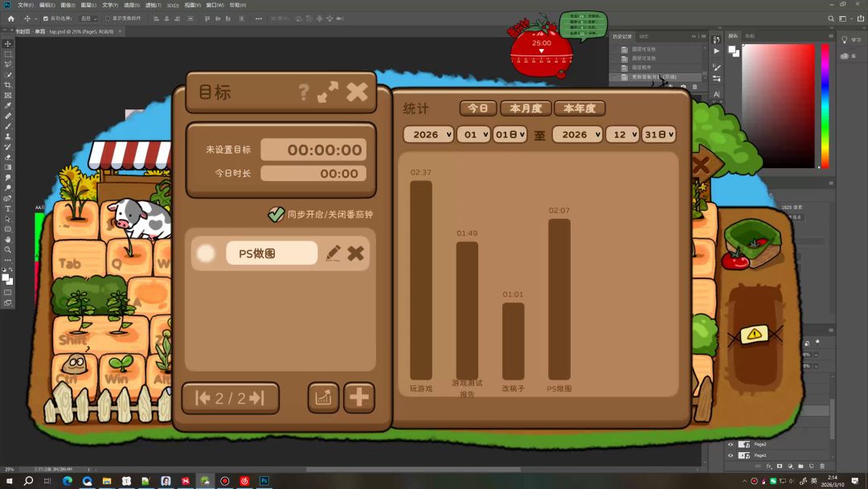Select the Eraser tool

[x=8, y=157]
